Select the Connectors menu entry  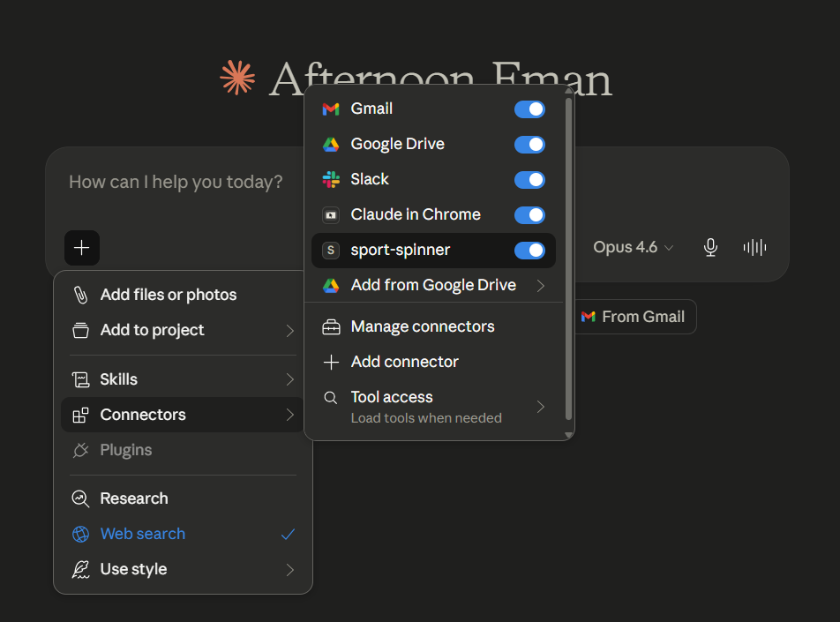click(x=184, y=415)
